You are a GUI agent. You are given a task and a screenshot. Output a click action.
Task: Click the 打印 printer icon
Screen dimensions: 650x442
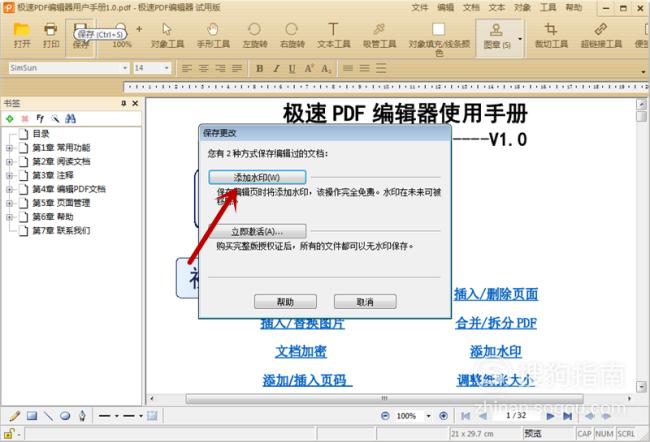coord(51,35)
